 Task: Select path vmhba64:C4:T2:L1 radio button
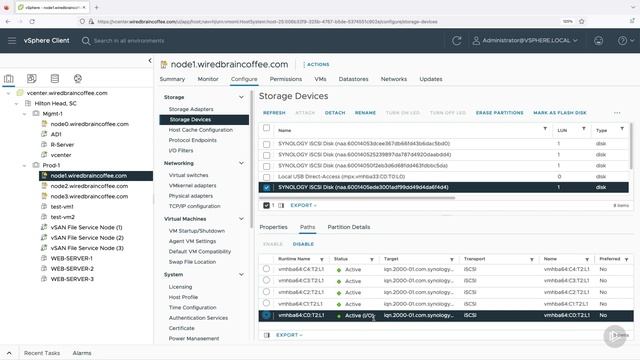(x=267, y=269)
